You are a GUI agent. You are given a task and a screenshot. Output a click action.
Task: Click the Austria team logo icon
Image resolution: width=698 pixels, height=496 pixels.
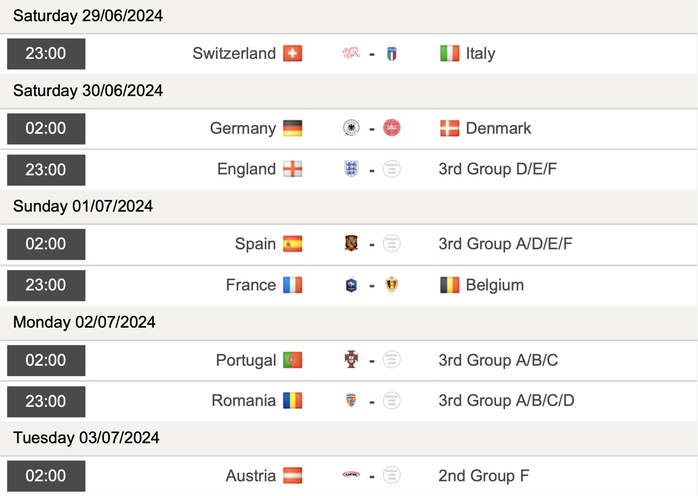tap(351, 475)
